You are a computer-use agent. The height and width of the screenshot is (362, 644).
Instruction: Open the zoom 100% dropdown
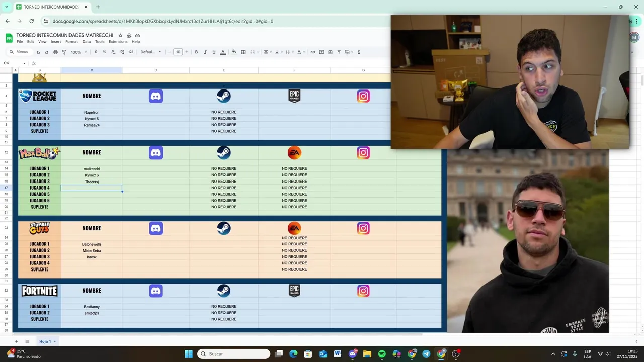[79, 52]
